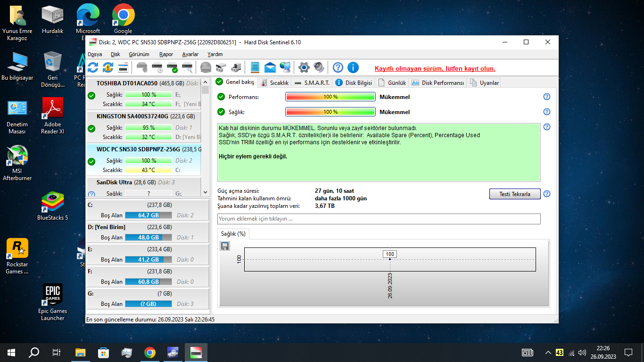
Task: Click the blue envelope email icon
Action: (270, 67)
